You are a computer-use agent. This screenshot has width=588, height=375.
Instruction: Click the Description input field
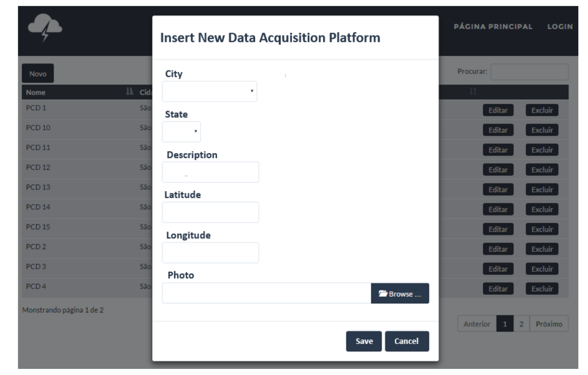(x=210, y=172)
